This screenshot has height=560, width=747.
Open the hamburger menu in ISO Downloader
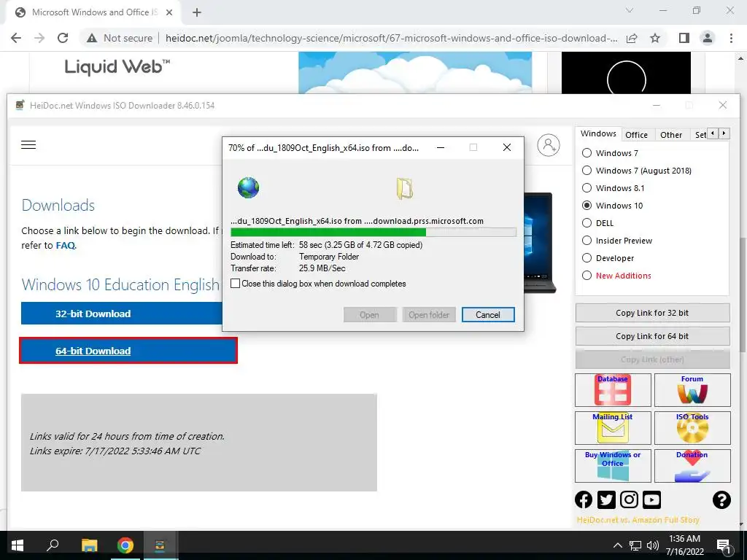click(x=28, y=145)
